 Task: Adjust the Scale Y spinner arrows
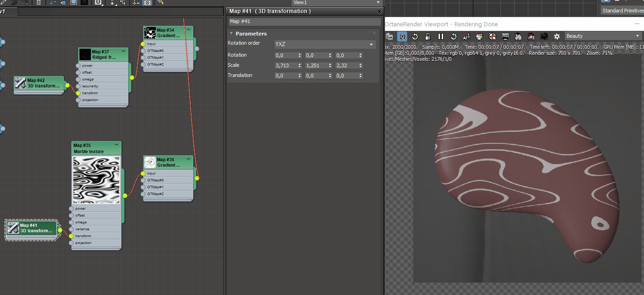(330, 65)
